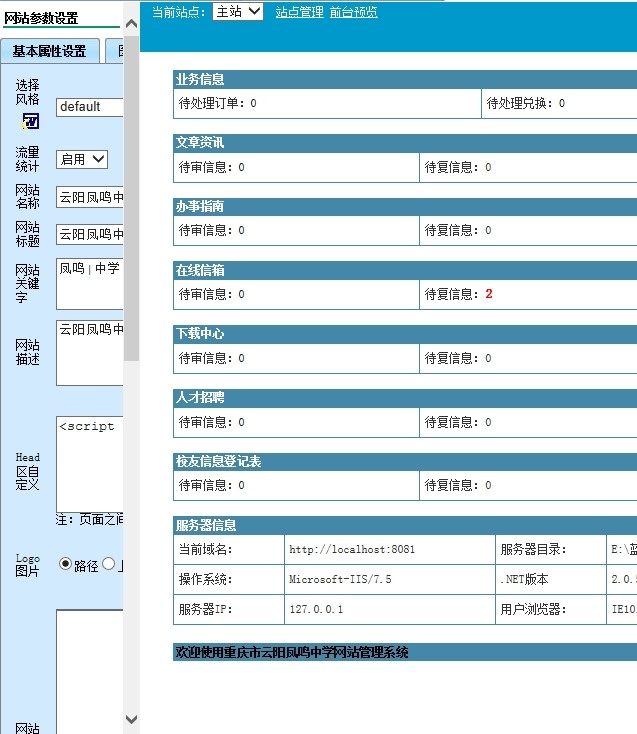Image resolution: width=637 pixels, height=734 pixels.
Task: Click the style icon under 选择风格
Action: (31, 122)
